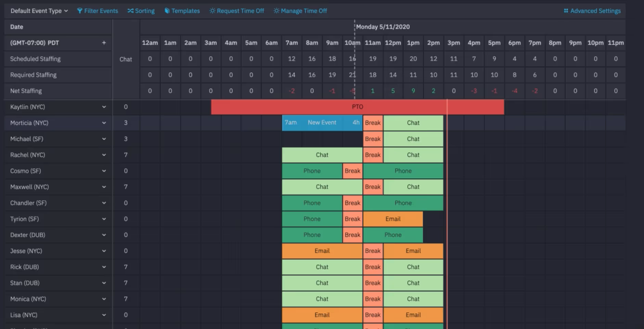Select Kaytlin's red PTO block

point(357,107)
